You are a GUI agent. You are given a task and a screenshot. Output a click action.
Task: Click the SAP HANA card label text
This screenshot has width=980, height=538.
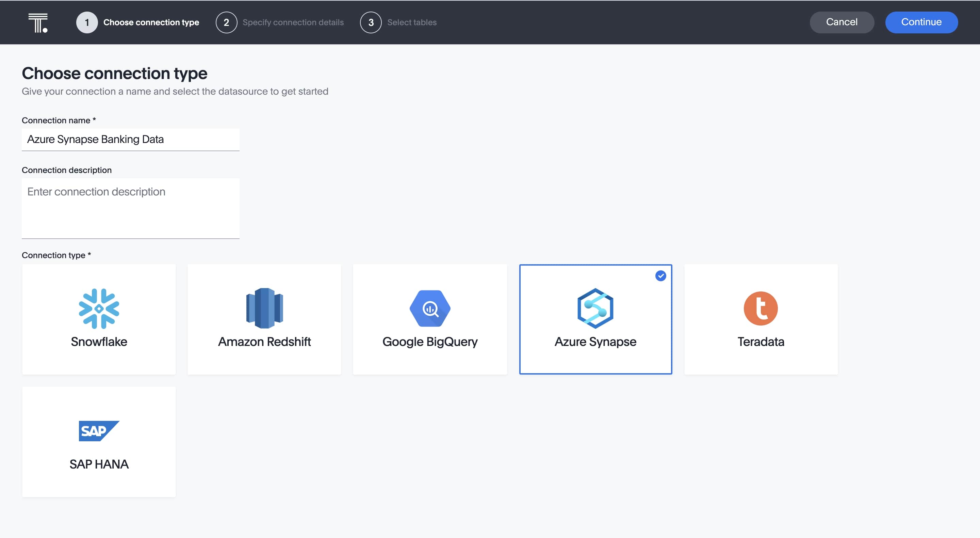(x=99, y=464)
